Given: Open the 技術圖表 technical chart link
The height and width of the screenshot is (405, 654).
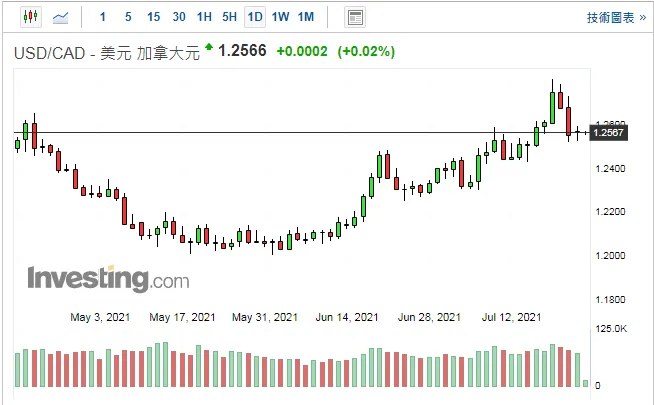Looking at the screenshot, I should [x=616, y=18].
